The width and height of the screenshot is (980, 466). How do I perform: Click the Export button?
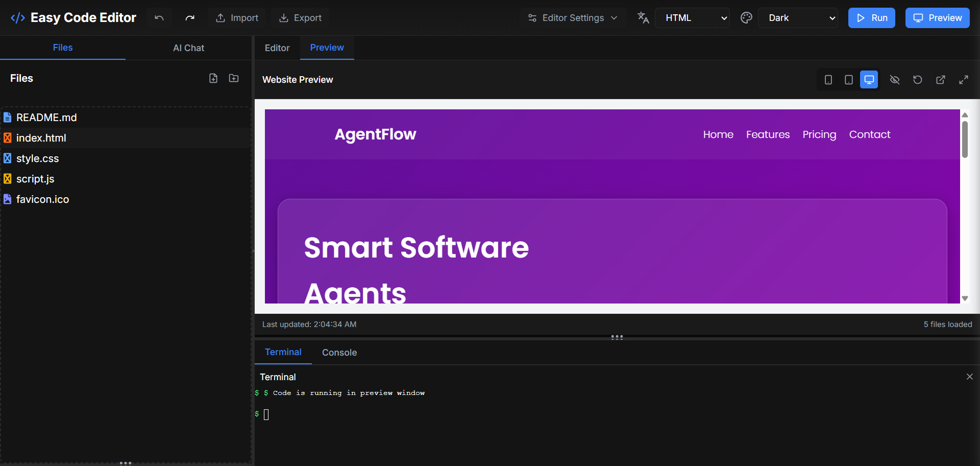point(301,18)
